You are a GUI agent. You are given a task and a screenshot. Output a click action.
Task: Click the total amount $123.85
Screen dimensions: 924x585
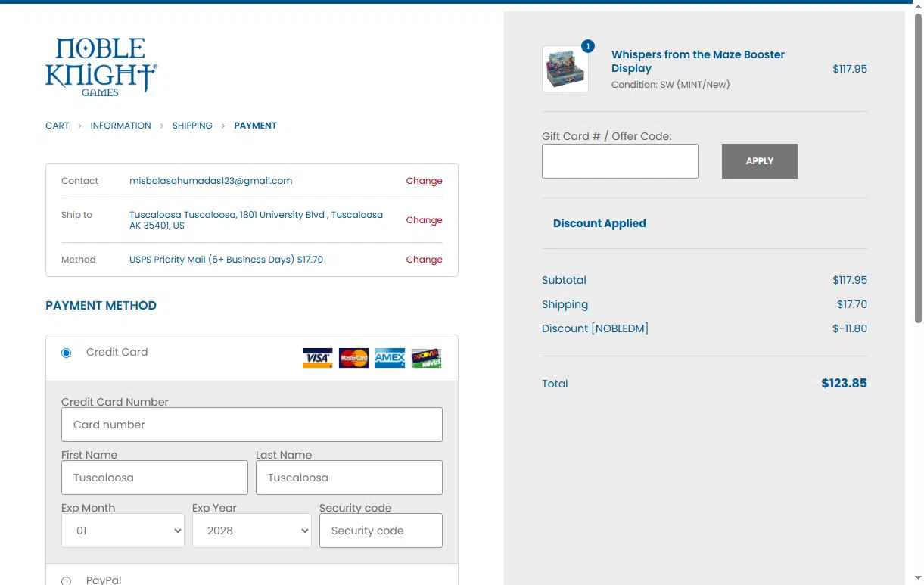click(x=844, y=384)
